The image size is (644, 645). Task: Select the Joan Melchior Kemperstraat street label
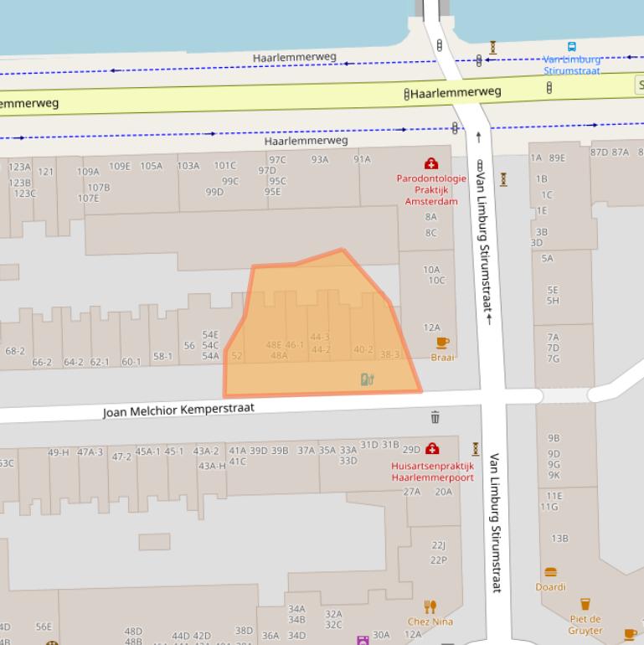coord(178,410)
